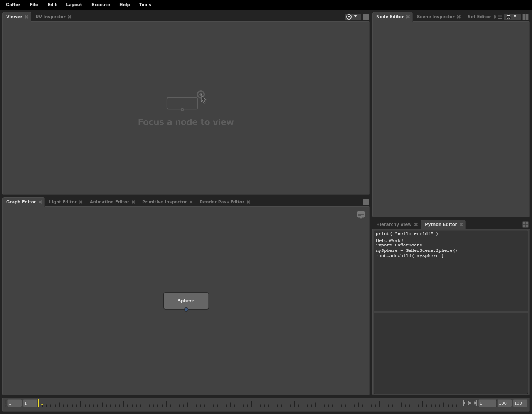Open Node Editor node-set dropdown menu
532x414 pixels.
[512, 17]
